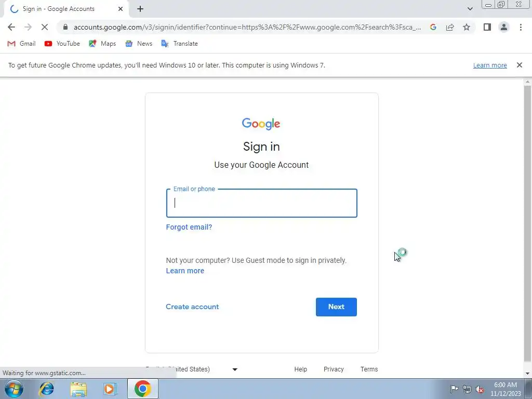
Task: Open the Chrome profile avatar
Action: pyautogui.click(x=504, y=27)
